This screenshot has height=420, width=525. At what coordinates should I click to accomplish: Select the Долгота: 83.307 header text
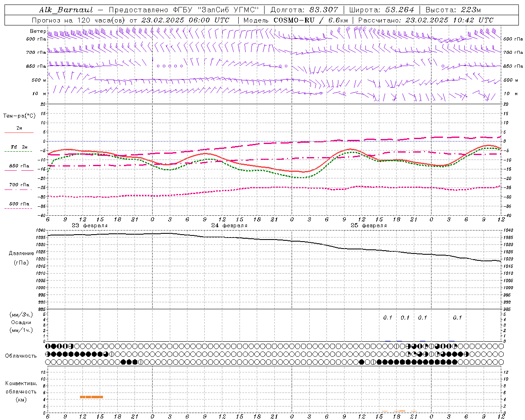point(304,10)
